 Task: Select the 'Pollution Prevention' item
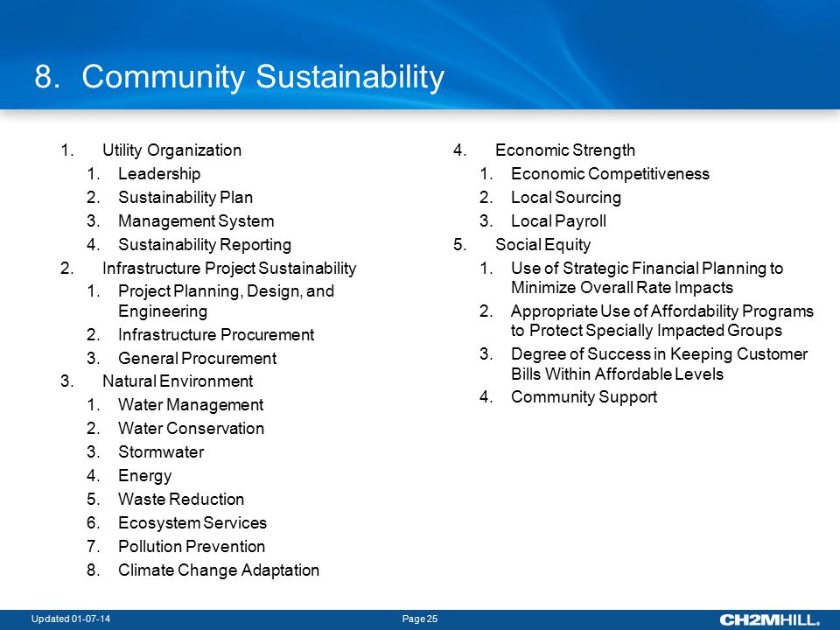pos(192,546)
